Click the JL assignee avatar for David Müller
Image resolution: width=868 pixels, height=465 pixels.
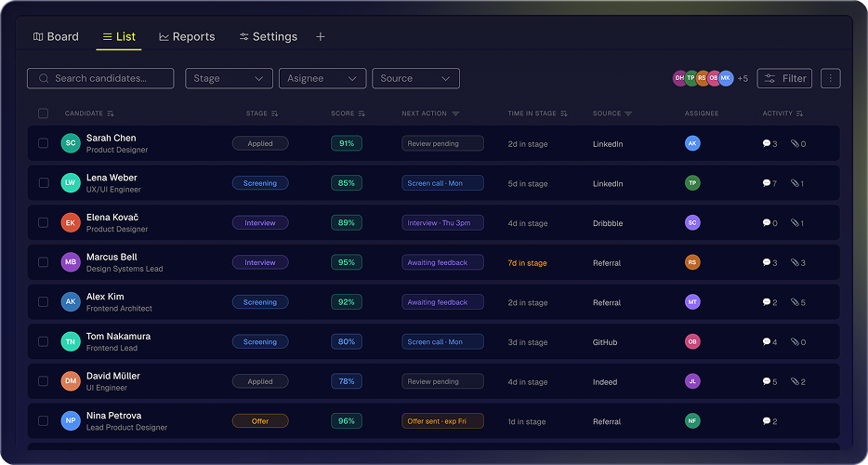(x=692, y=381)
